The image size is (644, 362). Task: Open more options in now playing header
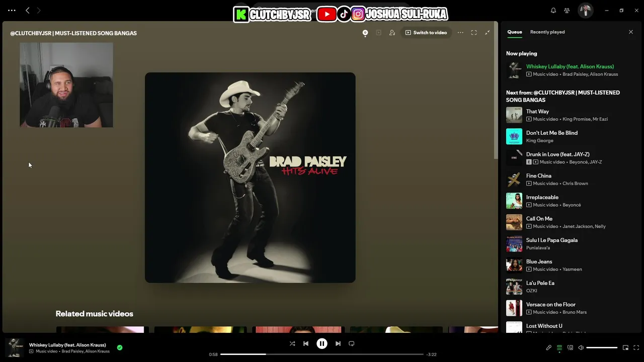pos(460,33)
